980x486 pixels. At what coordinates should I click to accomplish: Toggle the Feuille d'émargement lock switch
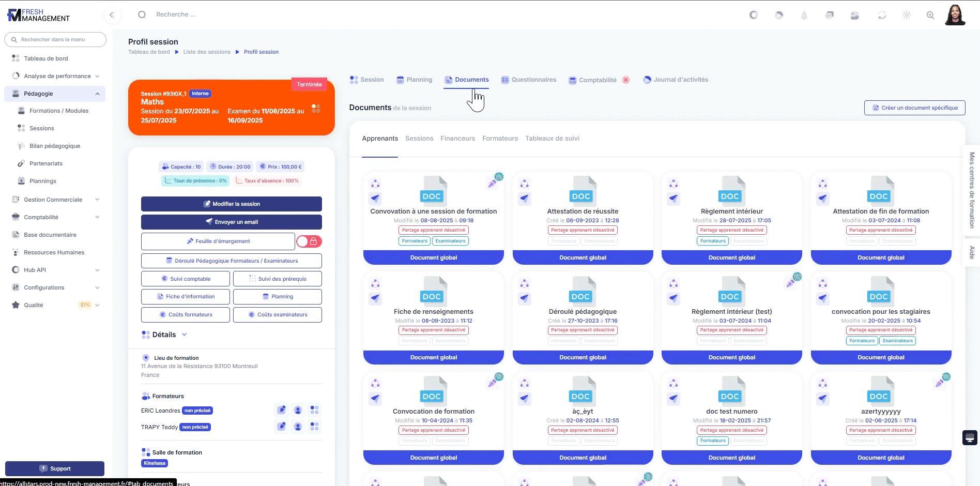[x=309, y=241]
